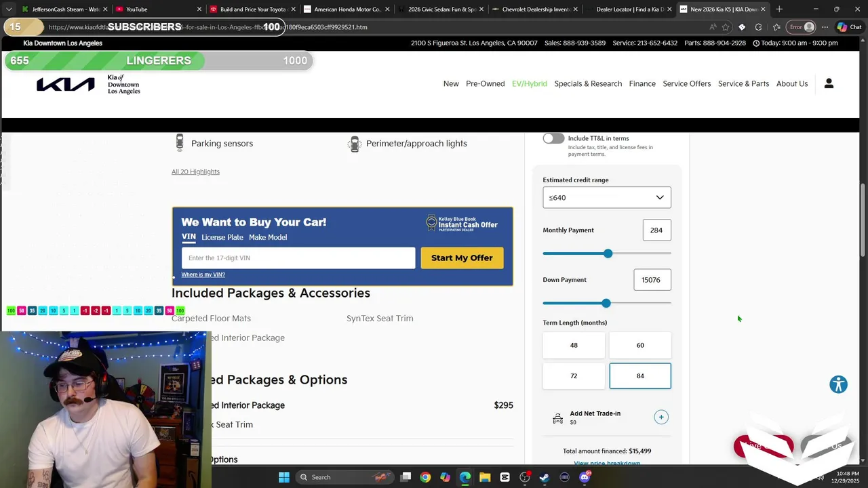The image size is (868, 488).
Task: Click Start My Offer button
Action: [462, 258]
